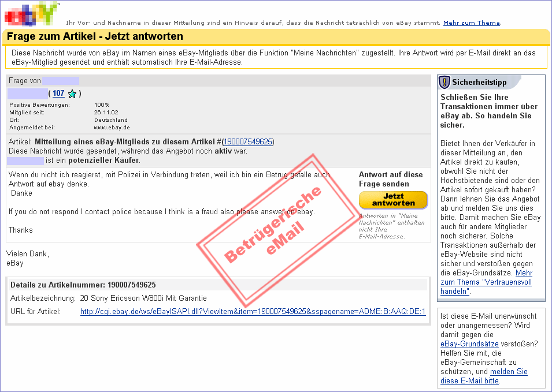Follow the "eBay-Grundsätze" link
Viewport: 552px width, 392px height.
click(x=469, y=344)
